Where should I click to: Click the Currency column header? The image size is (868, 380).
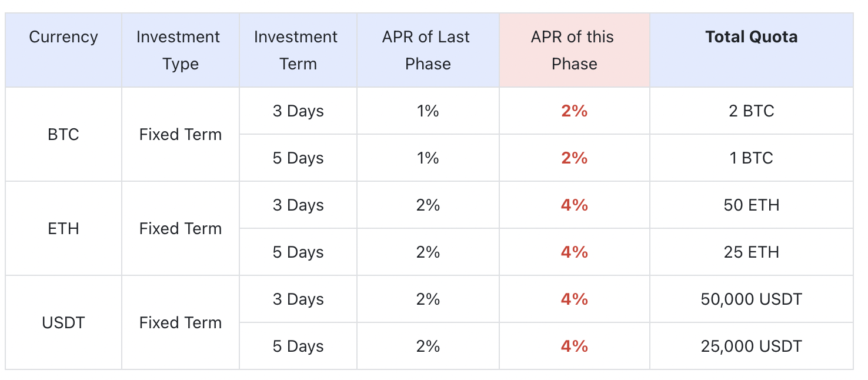coord(64,37)
